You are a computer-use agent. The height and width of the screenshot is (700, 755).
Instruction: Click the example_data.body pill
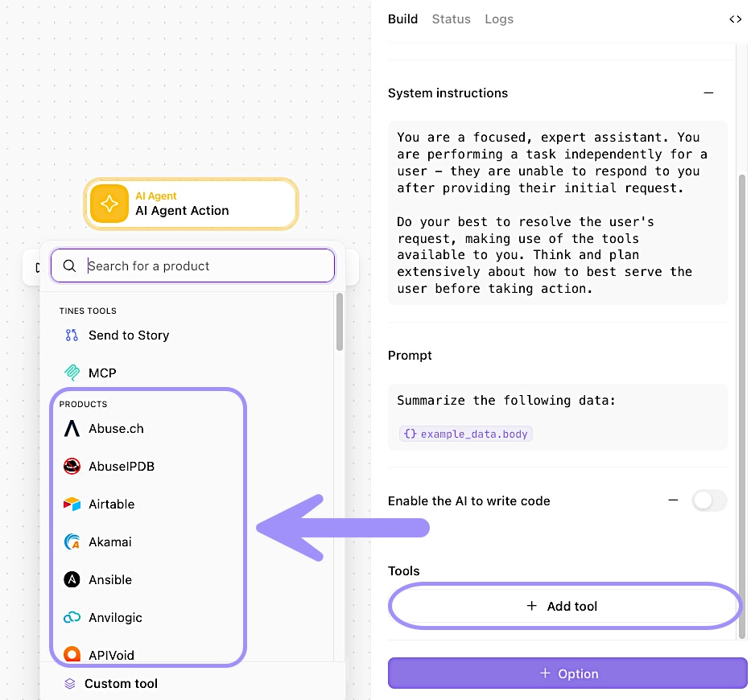(x=465, y=434)
